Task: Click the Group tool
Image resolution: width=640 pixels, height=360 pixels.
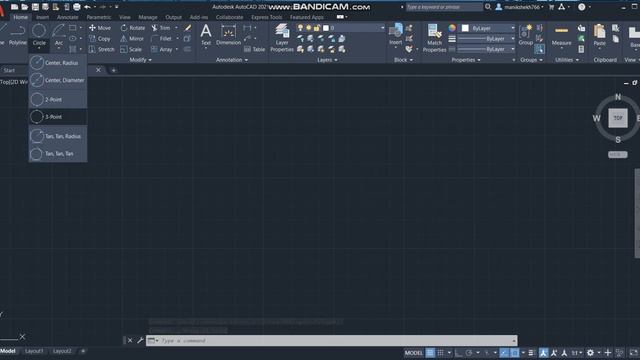Action: pos(525,34)
